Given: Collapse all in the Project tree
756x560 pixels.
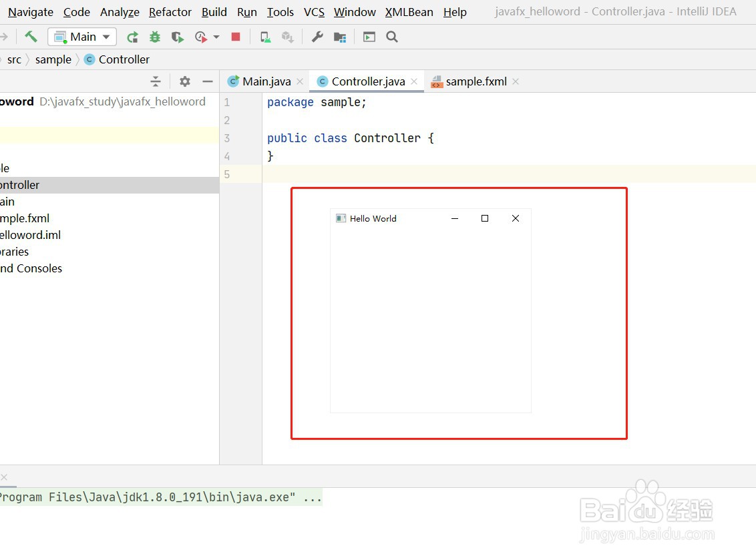Looking at the screenshot, I should pyautogui.click(x=156, y=81).
